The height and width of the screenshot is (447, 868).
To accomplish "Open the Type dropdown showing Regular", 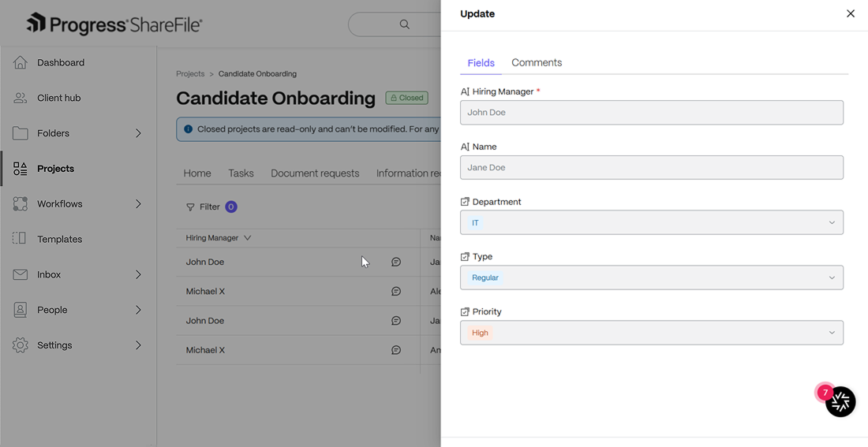I will pos(652,278).
